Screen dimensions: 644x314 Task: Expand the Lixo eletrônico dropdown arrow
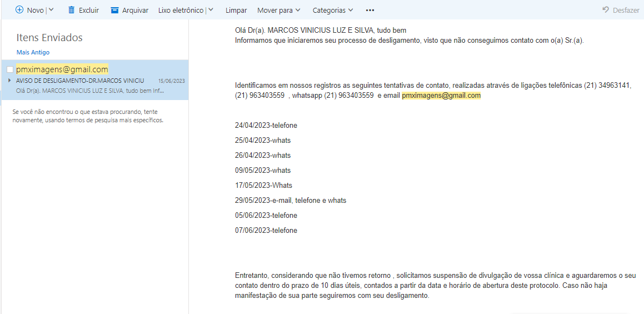(x=211, y=10)
